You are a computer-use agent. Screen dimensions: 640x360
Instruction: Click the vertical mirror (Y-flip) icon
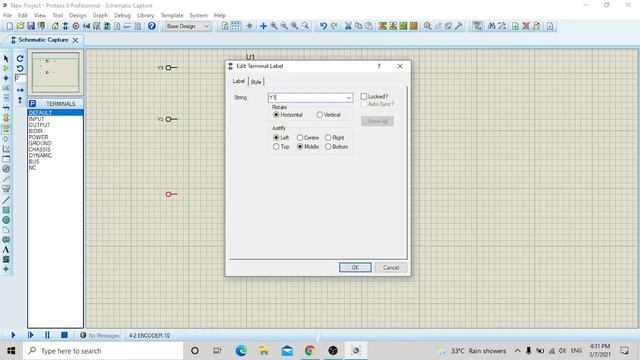(x=20, y=100)
